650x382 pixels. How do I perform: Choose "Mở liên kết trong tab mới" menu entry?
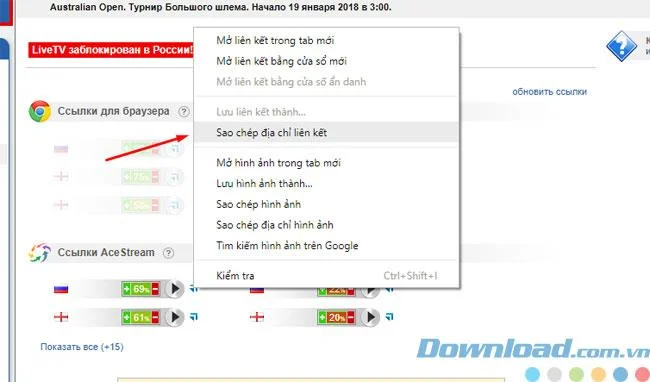[327, 41]
